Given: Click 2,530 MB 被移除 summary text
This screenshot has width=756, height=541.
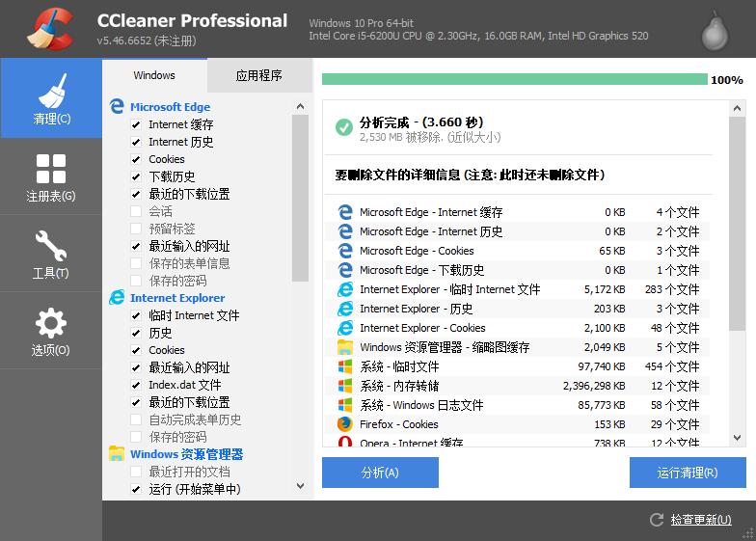Looking at the screenshot, I should tap(430, 137).
